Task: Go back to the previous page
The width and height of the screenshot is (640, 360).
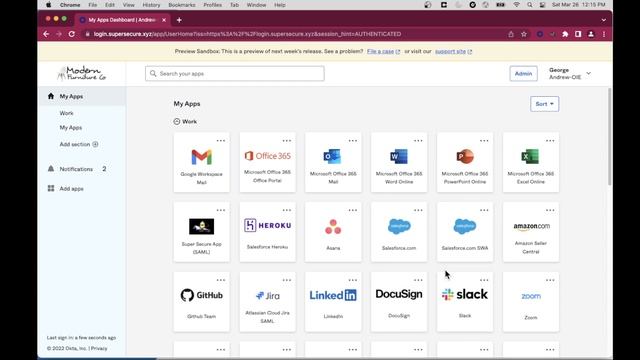Action: tap(46, 34)
